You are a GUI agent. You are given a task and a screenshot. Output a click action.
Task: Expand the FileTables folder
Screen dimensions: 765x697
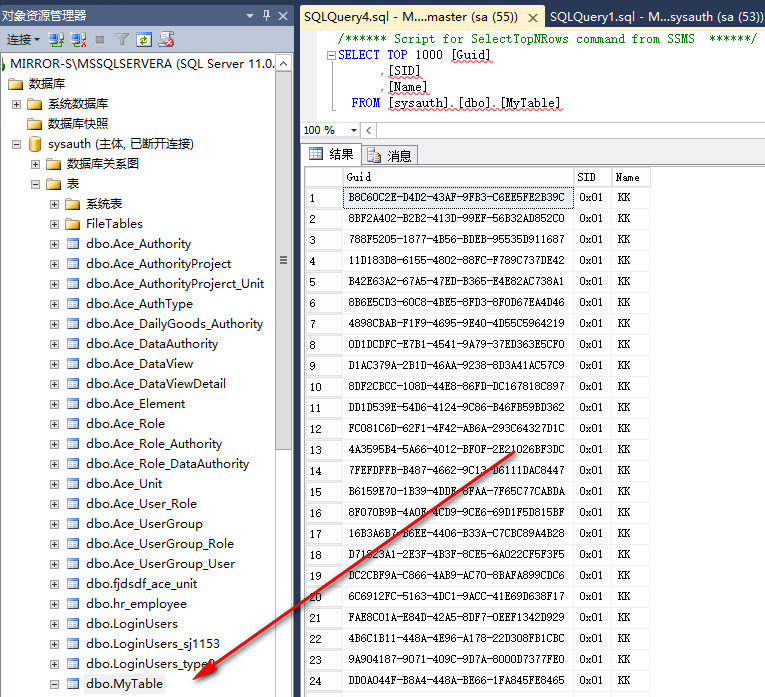[55, 224]
